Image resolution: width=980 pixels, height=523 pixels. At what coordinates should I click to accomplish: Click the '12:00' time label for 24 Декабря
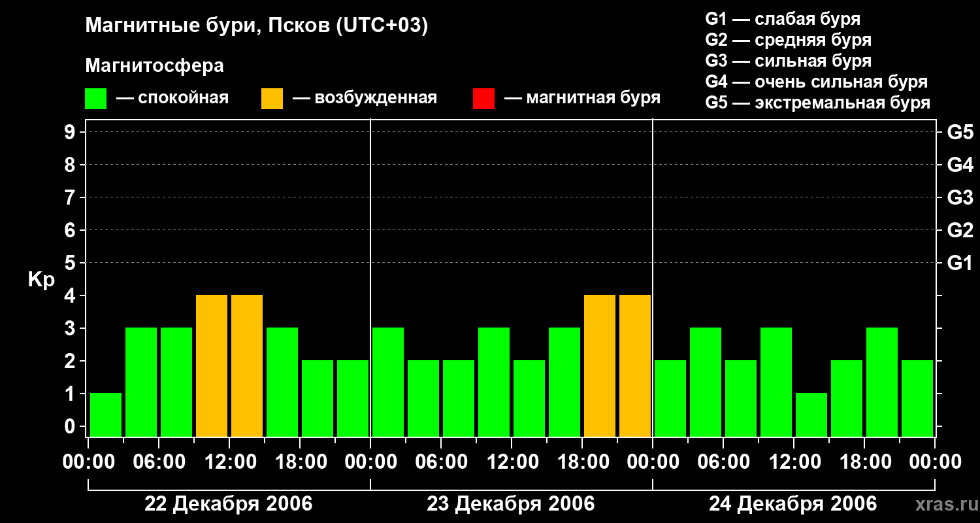pos(794,462)
